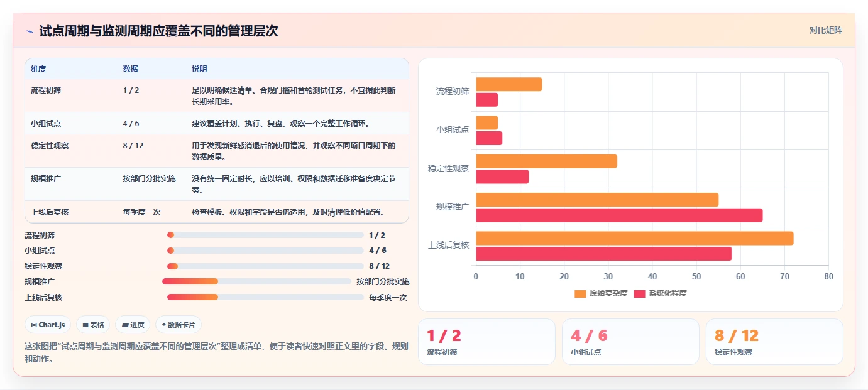Click the table cell value 1 / 2
The height and width of the screenshot is (390, 868).
click(x=131, y=90)
